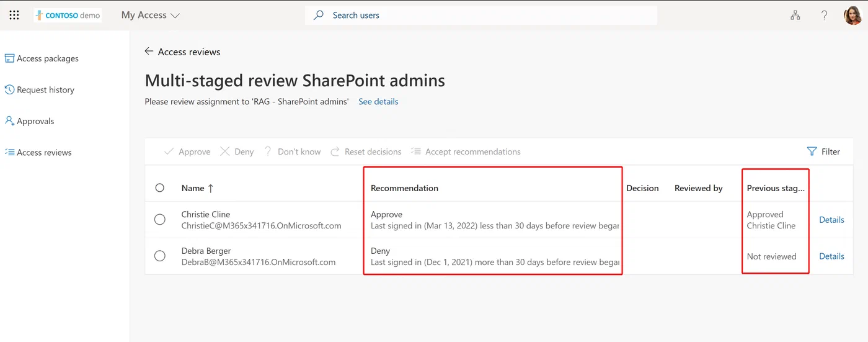
Task: Click the Deny toolbar button
Action: [x=237, y=151]
